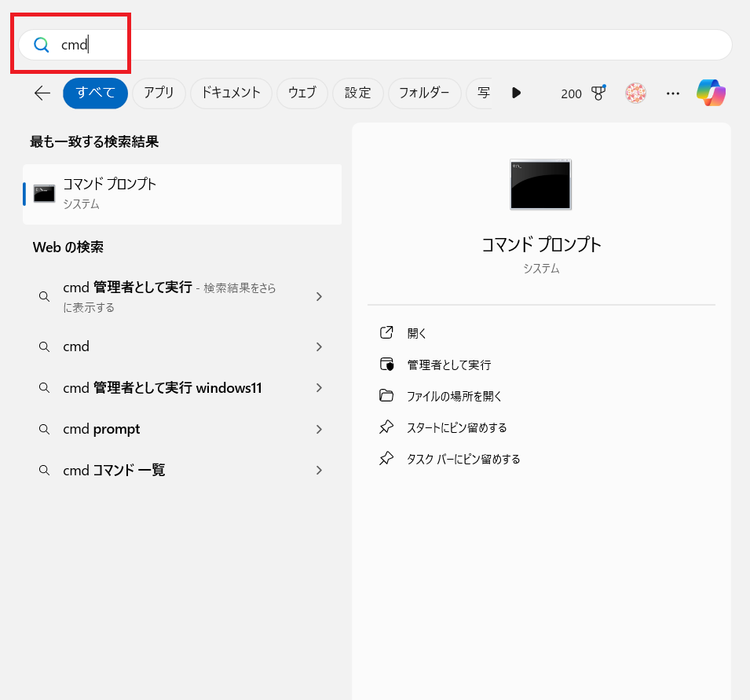Switch to the ドキュメント filter tab
Image resolution: width=750 pixels, height=700 pixels.
231,93
